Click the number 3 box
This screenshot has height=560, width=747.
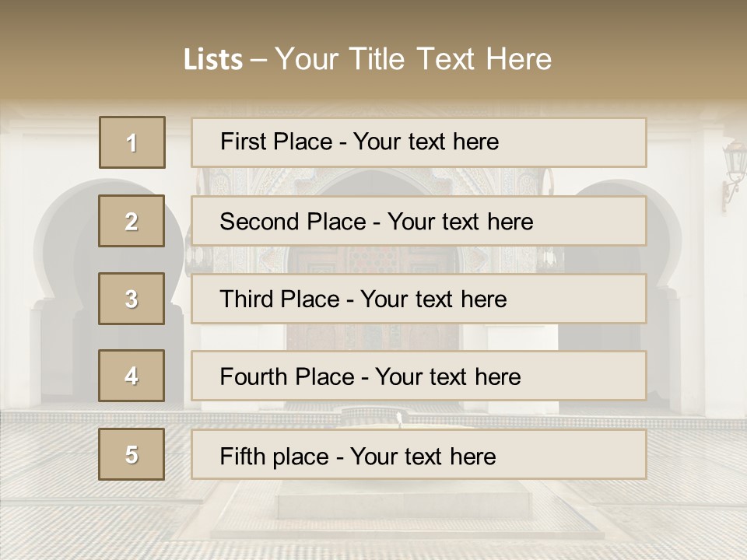[132, 299]
